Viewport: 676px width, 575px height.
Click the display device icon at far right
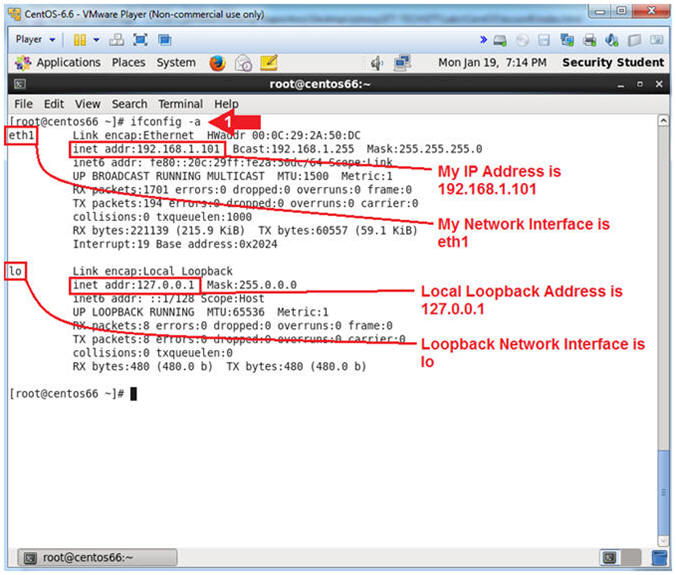(x=657, y=41)
